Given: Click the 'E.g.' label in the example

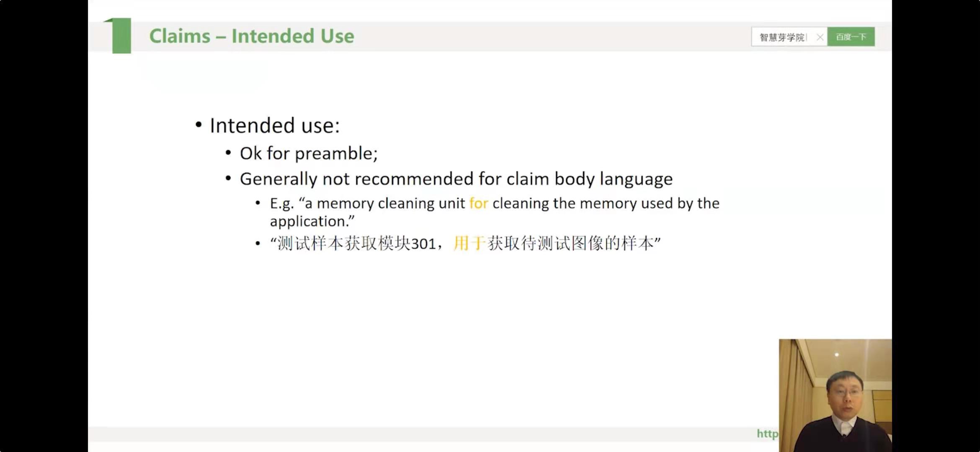Looking at the screenshot, I should (x=282, y=204).
